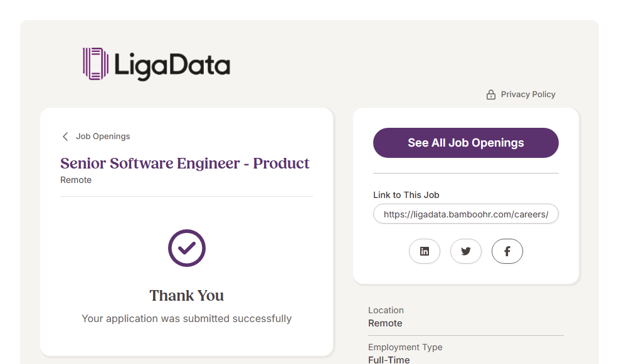
Task: Click the back chevron arrow
Action: click(x=65, y=137)
